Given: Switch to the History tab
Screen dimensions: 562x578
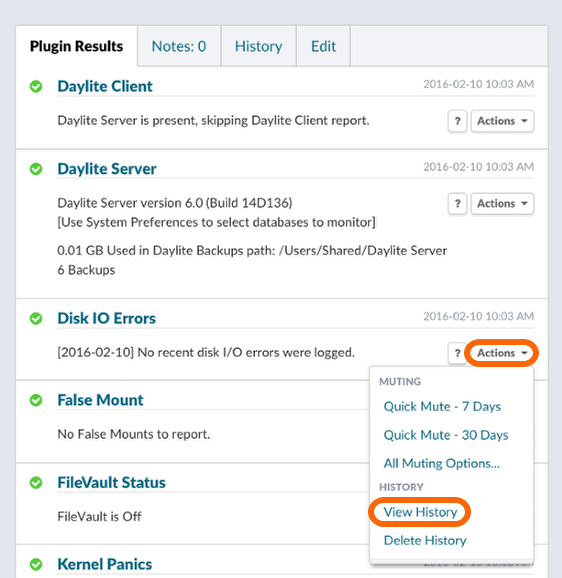Looking at the screenshot, I should click(259, 46).
